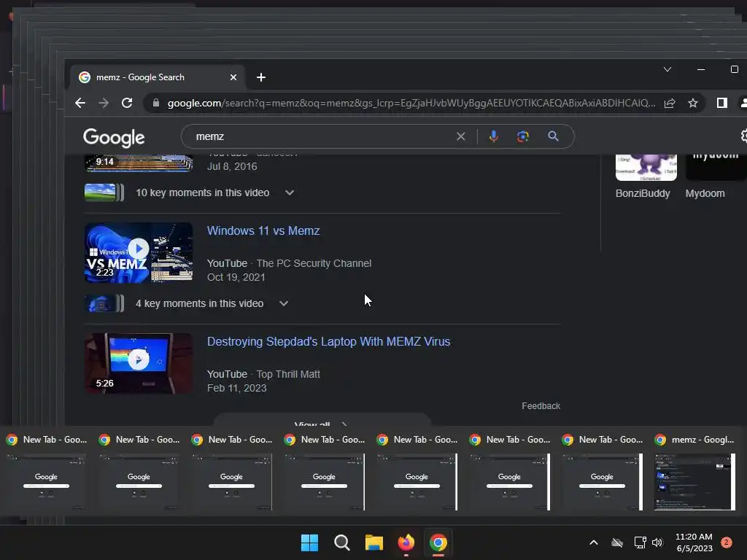Go back using the browser back arrow

tap(80, 103)
